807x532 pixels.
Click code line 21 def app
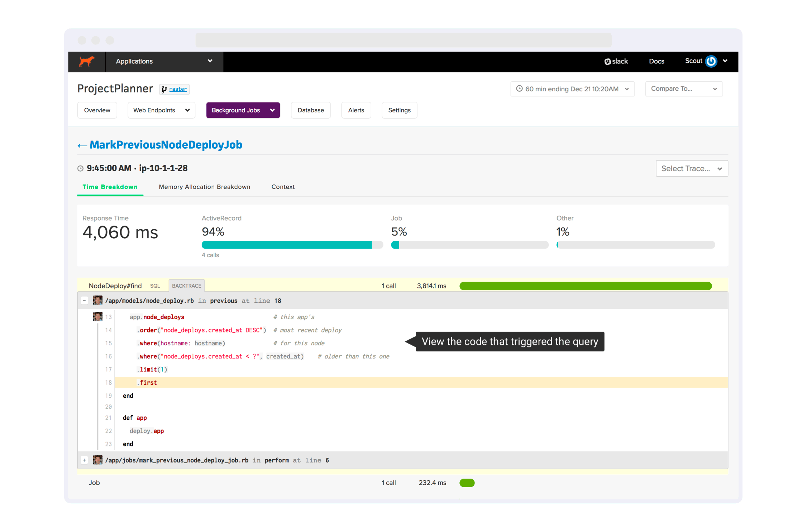point(135,418)
